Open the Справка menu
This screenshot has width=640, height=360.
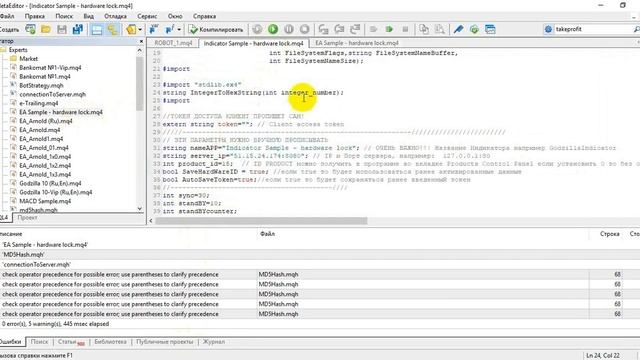(204, 16)
